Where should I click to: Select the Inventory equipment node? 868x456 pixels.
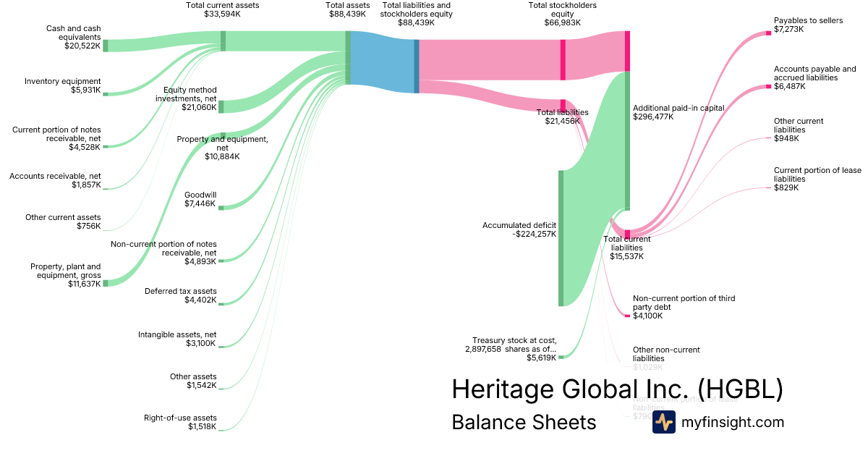pyautogui.click(x=105, y=94)
